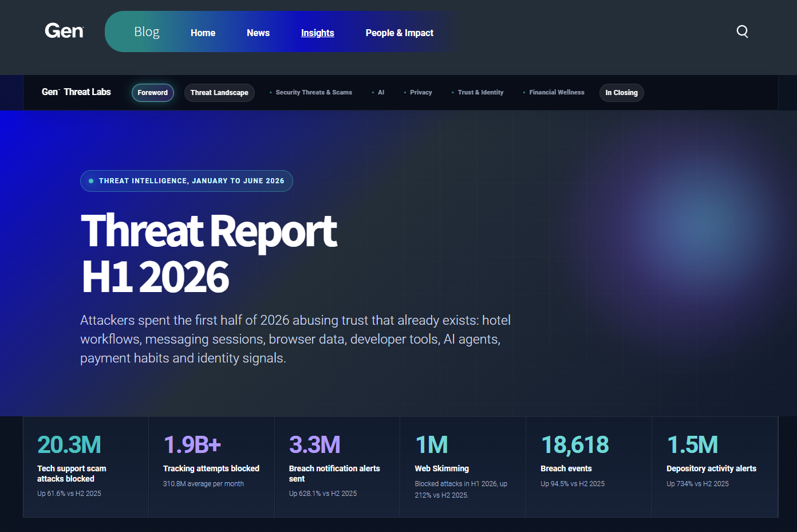Click 'Tracking attempts blocked' label
The width and height of the screenshot is (797, 532).
tap(211, 468)
